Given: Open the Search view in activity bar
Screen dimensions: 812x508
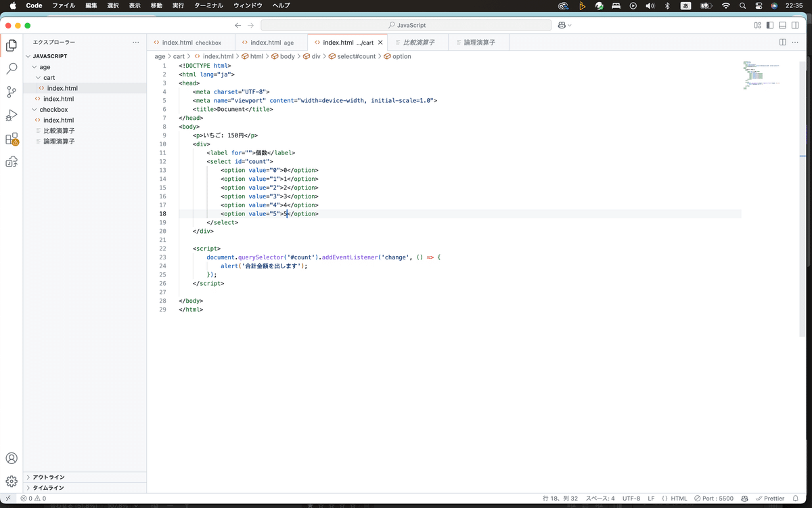Looking at the screenshot, I should 12,68.
